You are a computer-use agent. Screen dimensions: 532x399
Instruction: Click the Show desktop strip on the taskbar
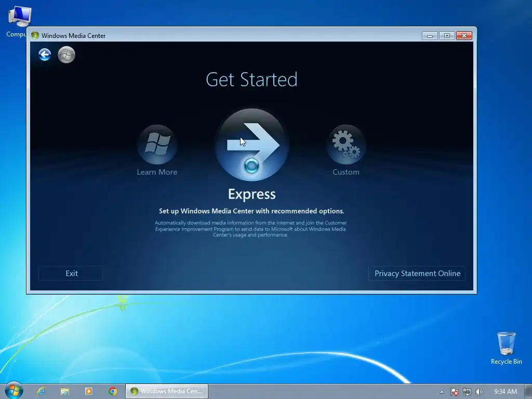(528, 391)
